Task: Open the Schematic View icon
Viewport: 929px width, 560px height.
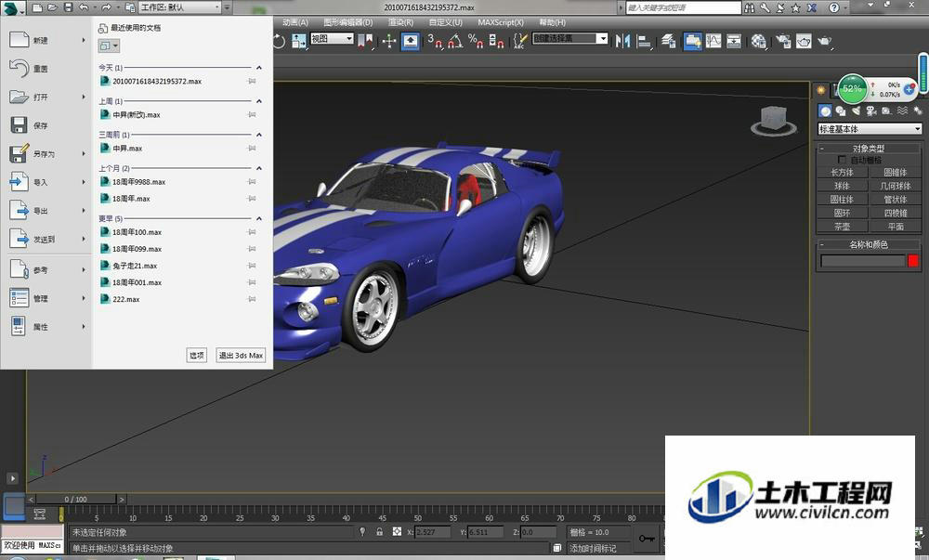Action: 734,41
